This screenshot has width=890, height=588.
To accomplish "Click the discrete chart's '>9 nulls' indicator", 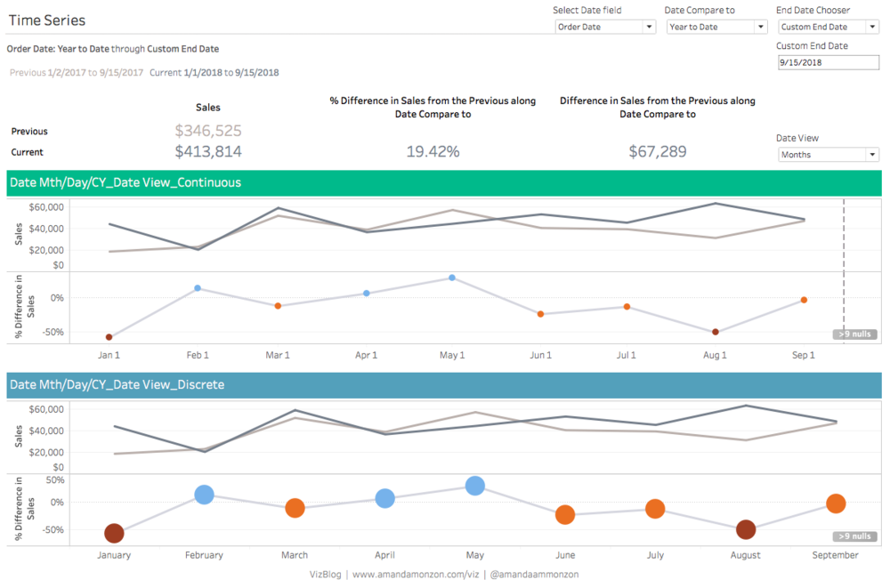I will tap(854, 536).
